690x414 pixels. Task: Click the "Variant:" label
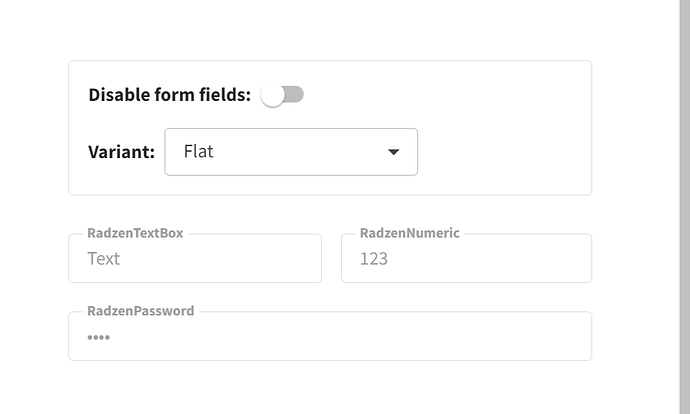[121, 152]
